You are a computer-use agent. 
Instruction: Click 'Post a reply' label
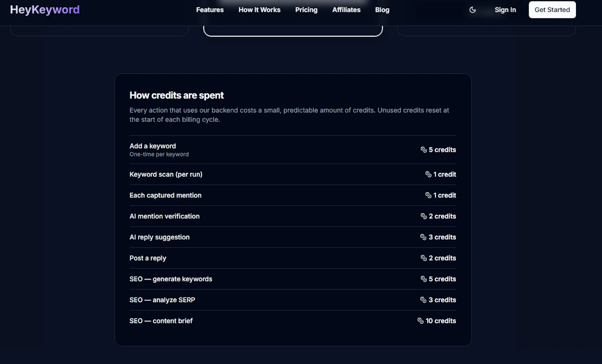148,258
